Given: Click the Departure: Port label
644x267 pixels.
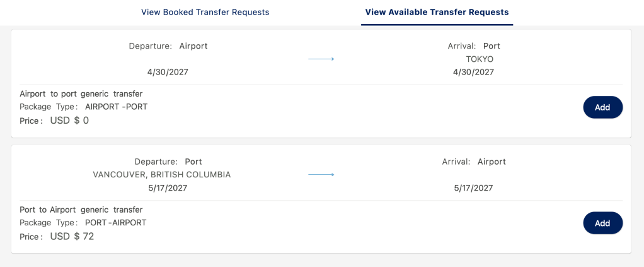Looking at the screenshot, I should pos(168,162).
